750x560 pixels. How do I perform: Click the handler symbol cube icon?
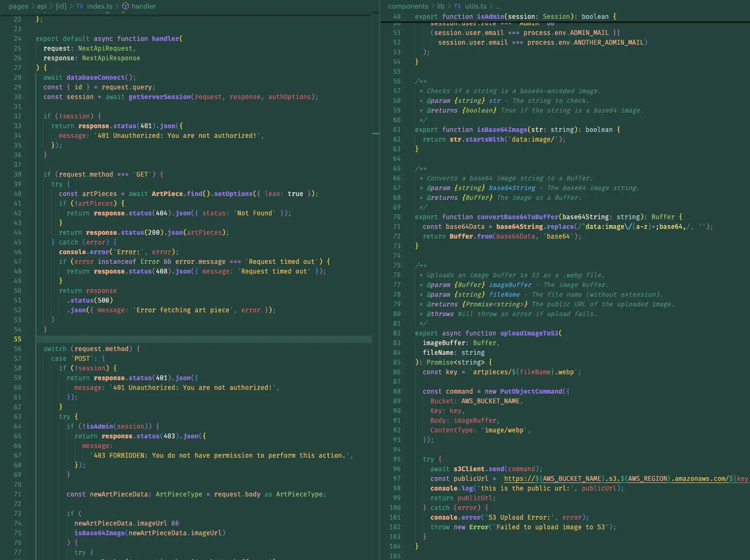pos(126,6)
